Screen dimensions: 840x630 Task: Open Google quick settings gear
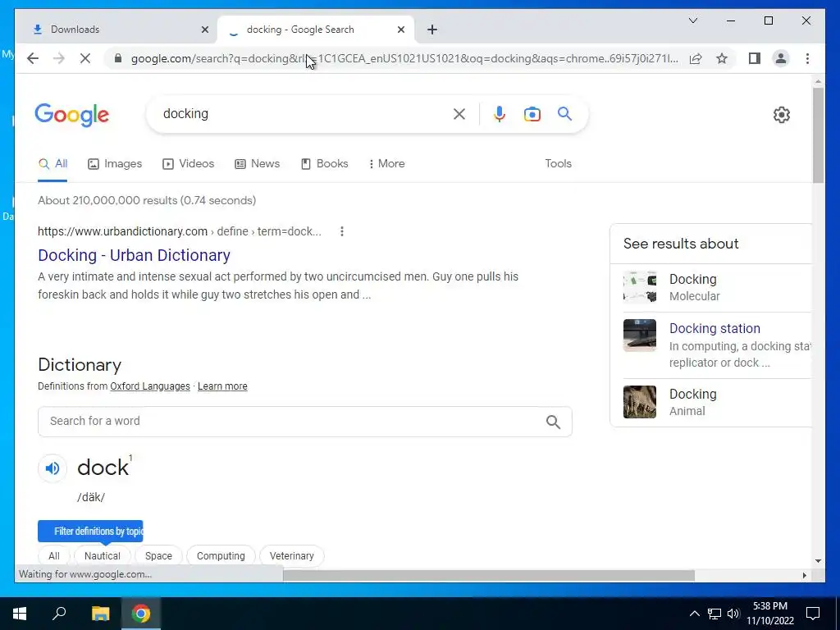[782, 115]
